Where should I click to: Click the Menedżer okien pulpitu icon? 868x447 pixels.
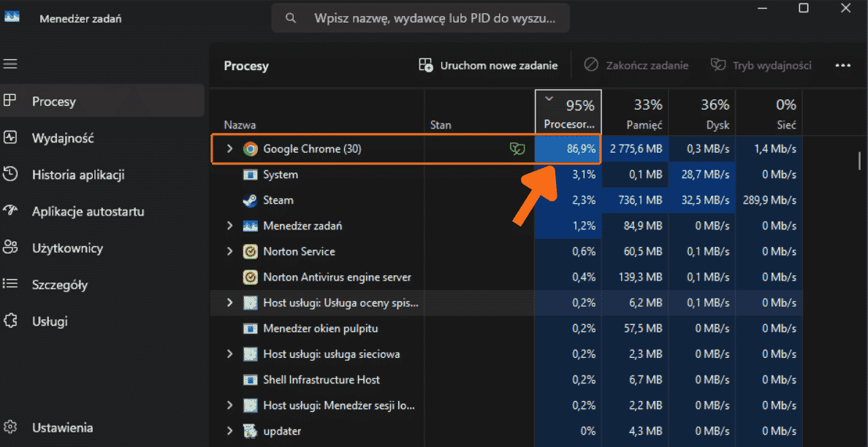pyautogui.click(x=250, y=329)
